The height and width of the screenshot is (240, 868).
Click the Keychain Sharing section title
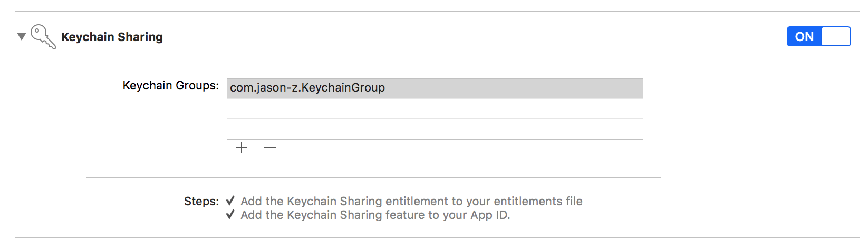(112, 37)
